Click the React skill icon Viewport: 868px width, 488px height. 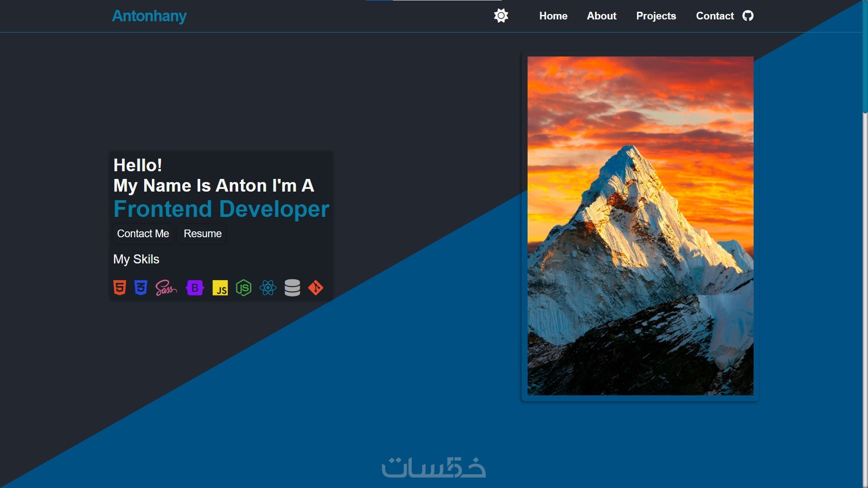tap(268, 288)
